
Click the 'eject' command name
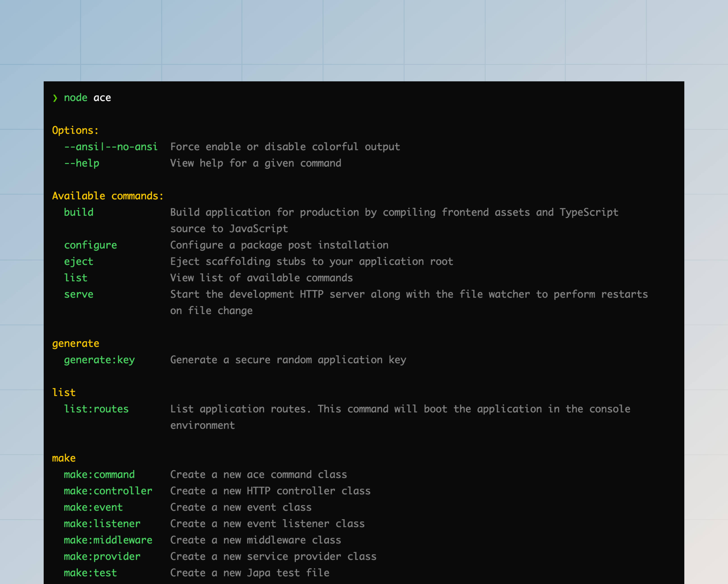(78, 261)
